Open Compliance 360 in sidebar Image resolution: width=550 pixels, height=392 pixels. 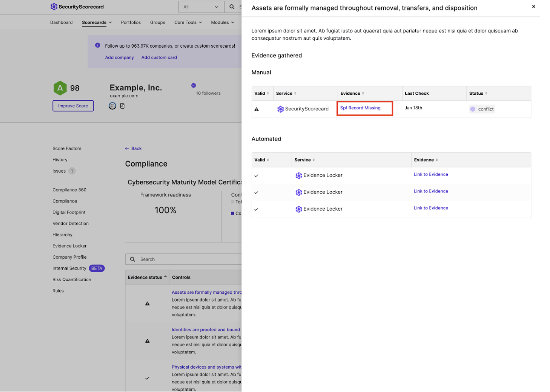[70, 190]
